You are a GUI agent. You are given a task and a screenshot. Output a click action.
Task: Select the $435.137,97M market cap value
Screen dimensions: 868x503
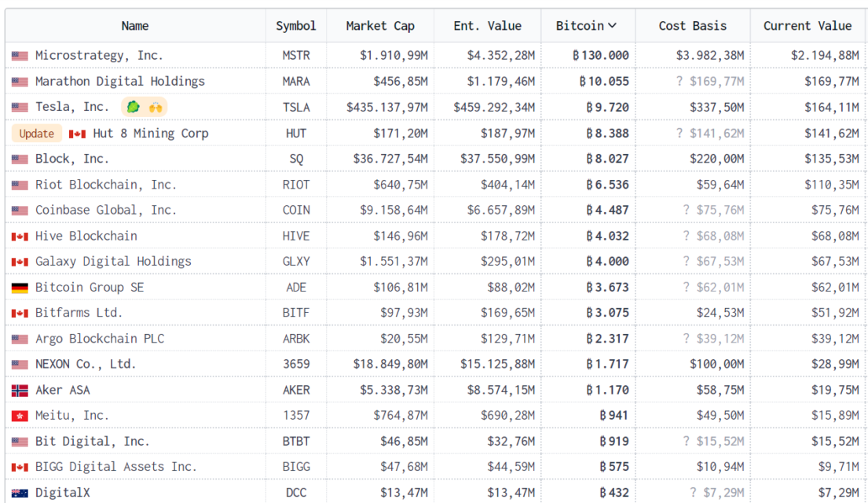(x=387, y=107)
